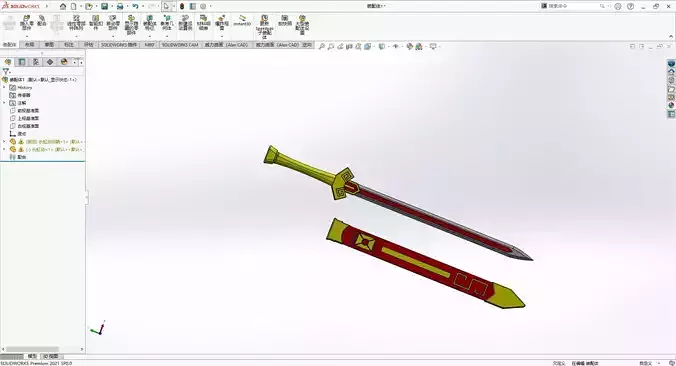Switch to the 草图 (Sketch) tab
The image size is (676, 366).
49,44
